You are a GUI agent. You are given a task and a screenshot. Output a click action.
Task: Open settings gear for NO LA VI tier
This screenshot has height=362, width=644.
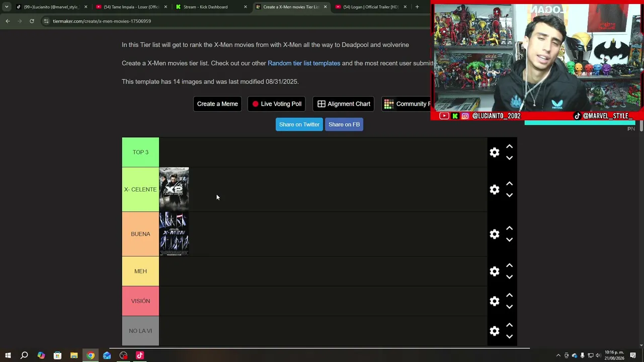(495, 331)
